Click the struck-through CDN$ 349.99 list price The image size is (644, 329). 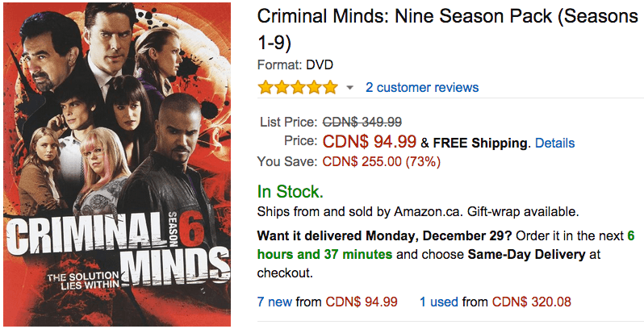point(362,122)
